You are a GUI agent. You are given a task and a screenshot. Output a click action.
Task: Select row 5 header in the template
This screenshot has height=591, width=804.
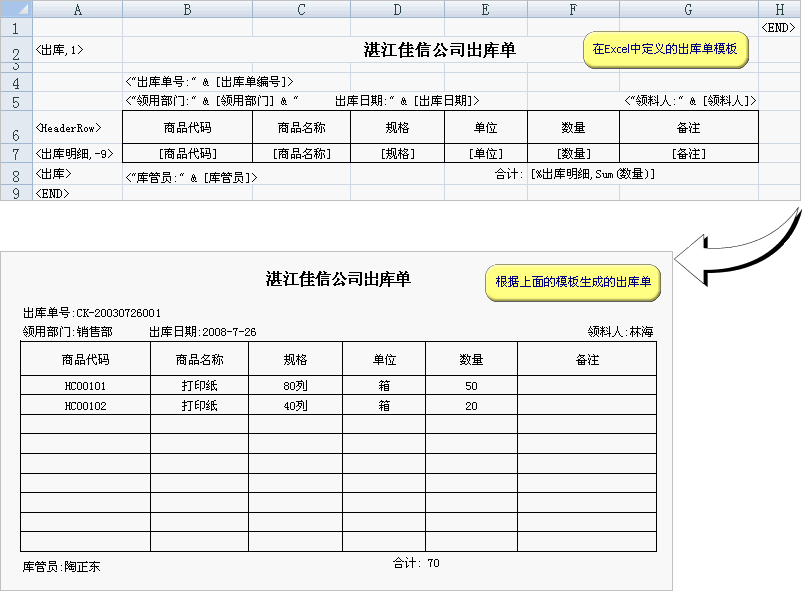click(16, 101)
